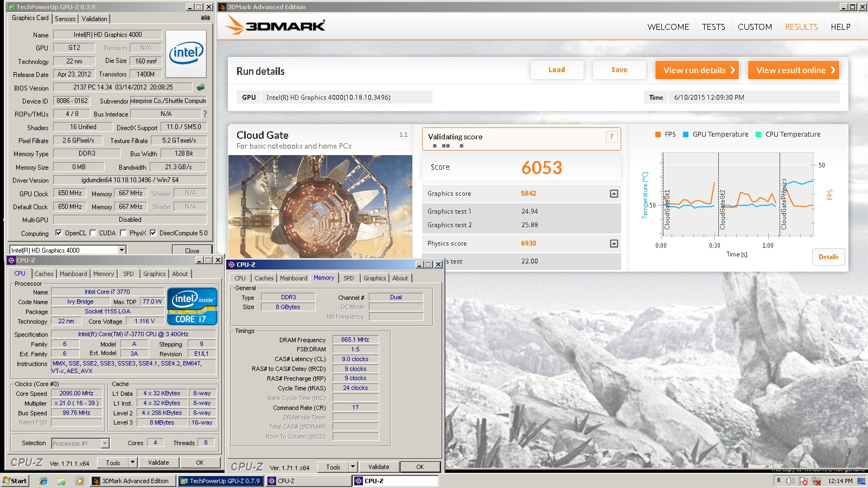Select SPD tab in CPU-Z Memory window
Image resolution: width=868 pixels, height=488 pixels.
(349, 278)
